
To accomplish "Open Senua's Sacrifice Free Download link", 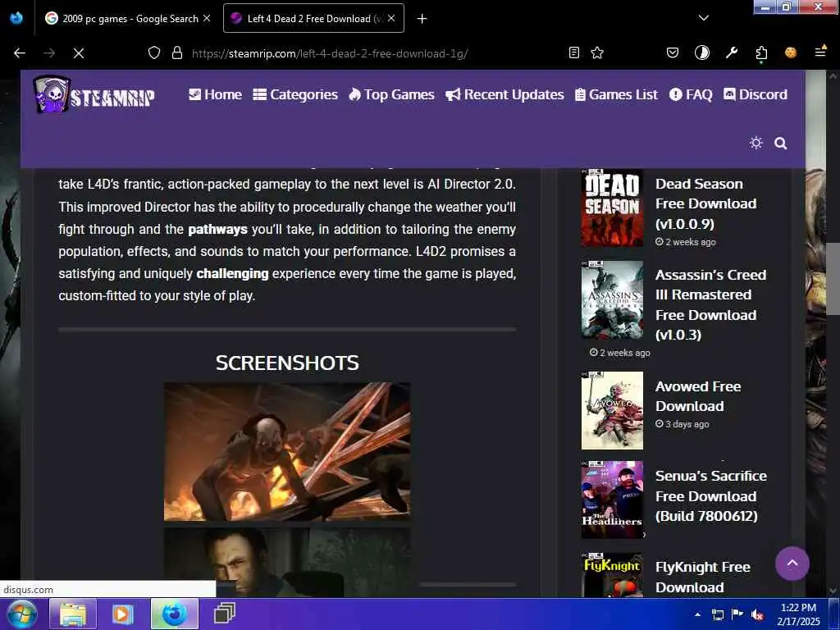I will tap(711, 496).
